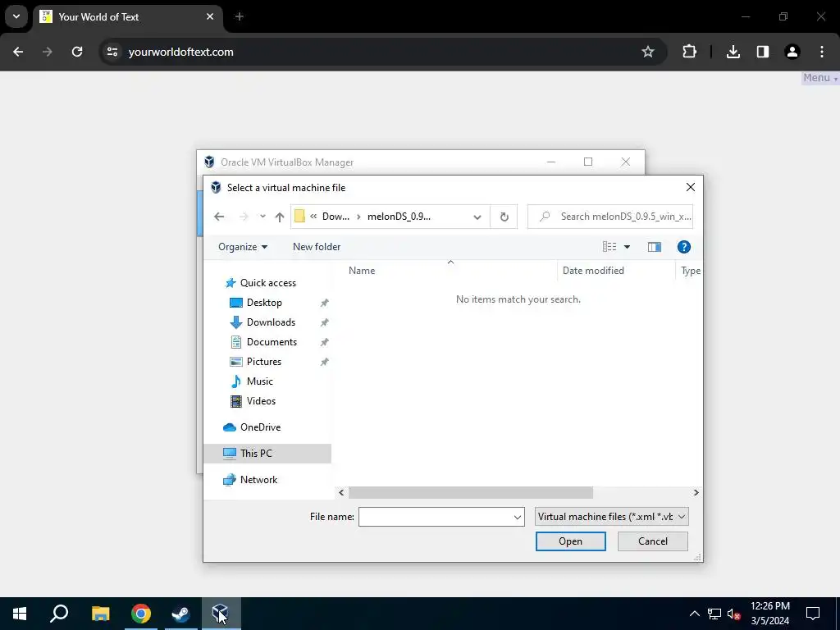This screenshot has width=840, height=630.
Task: Open a new Chrome tab
Action: point(240,16)
